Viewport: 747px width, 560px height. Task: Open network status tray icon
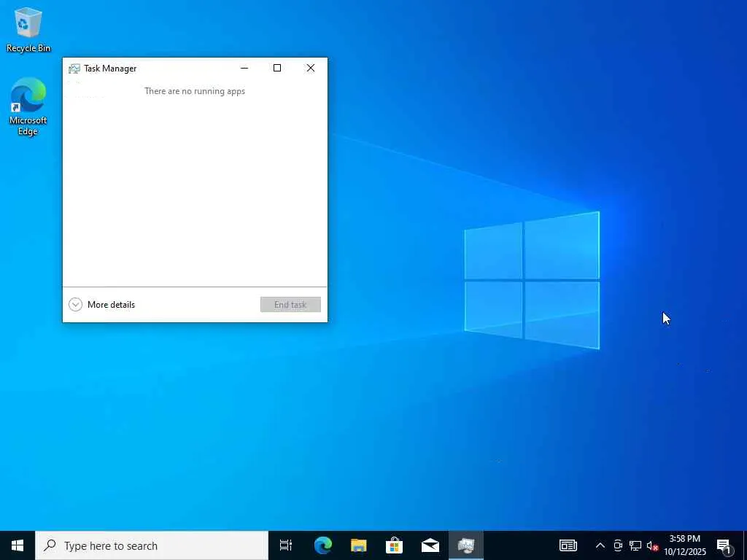(x=635, y=545)
